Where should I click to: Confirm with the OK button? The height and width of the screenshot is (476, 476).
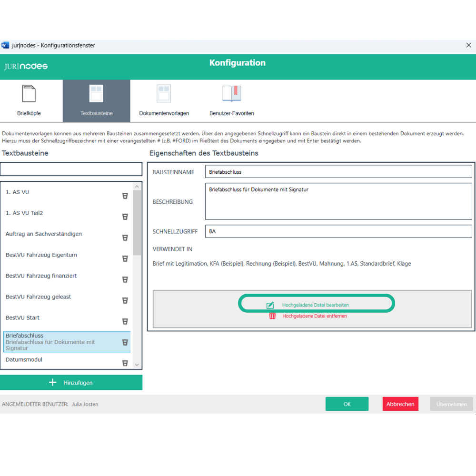click(347, 404)
